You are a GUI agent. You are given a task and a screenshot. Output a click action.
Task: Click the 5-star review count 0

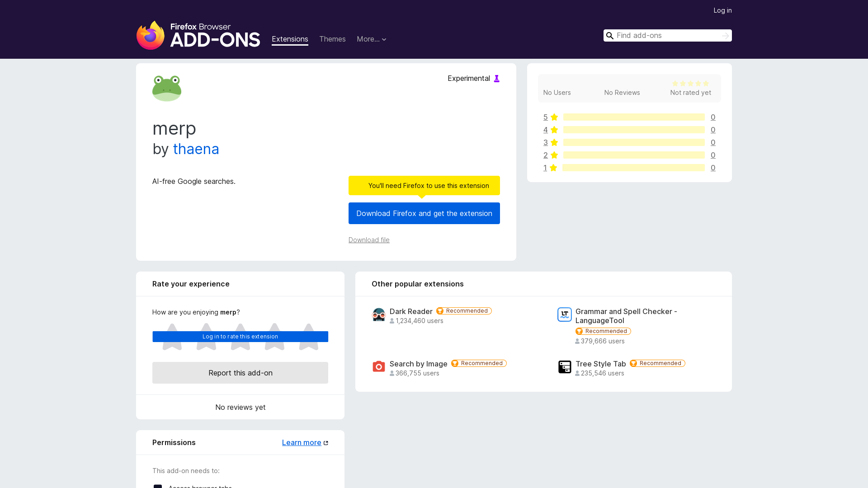click(x=713, y=117)
